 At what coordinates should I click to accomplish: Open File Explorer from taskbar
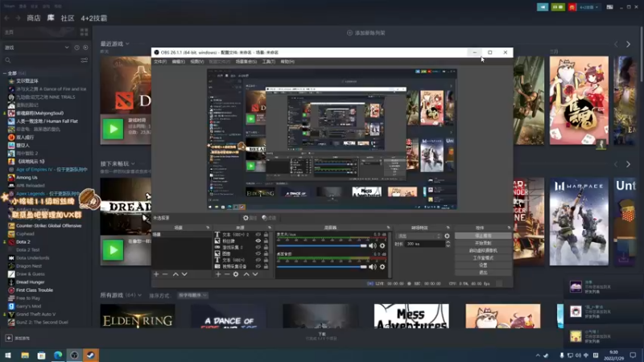[25, 355]
